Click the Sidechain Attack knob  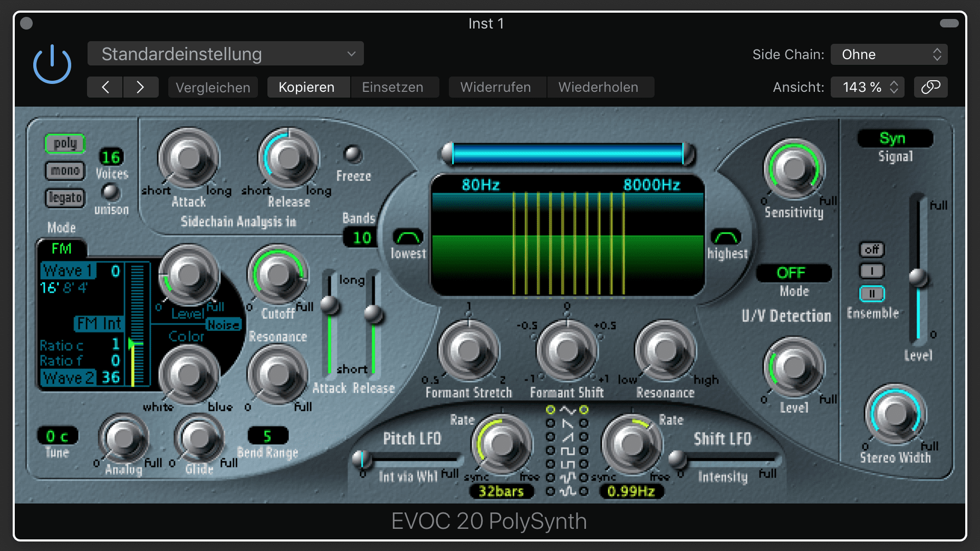pyautogui.click(x=188, y=158)
